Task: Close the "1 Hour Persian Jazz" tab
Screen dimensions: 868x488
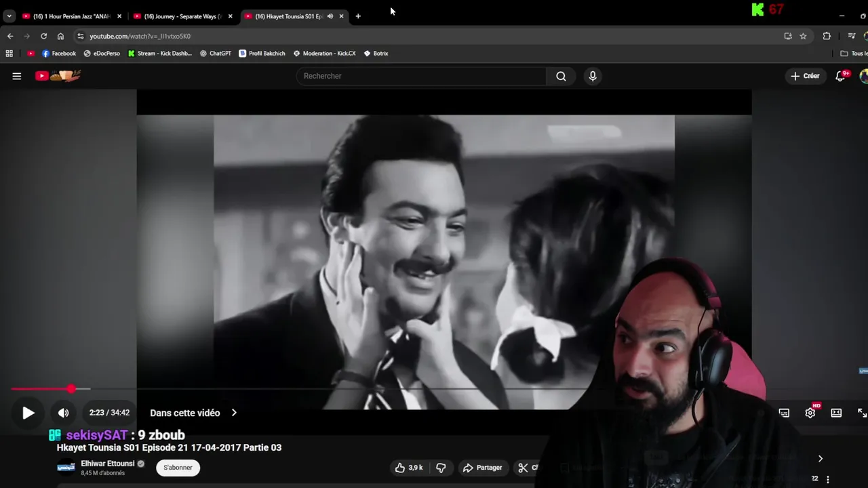Action: pyautogui.click(x=119, y=16)
